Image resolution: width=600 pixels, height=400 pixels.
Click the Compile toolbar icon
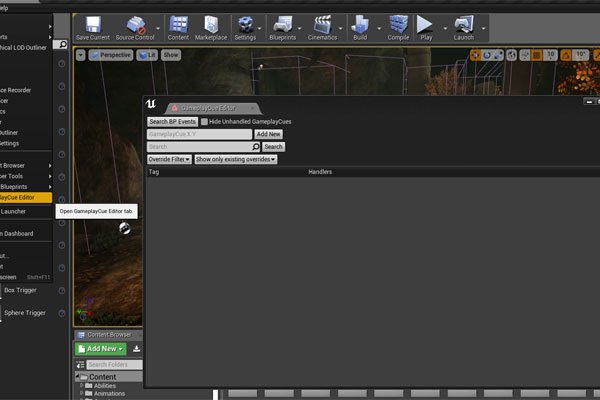[x=398, y=28]
